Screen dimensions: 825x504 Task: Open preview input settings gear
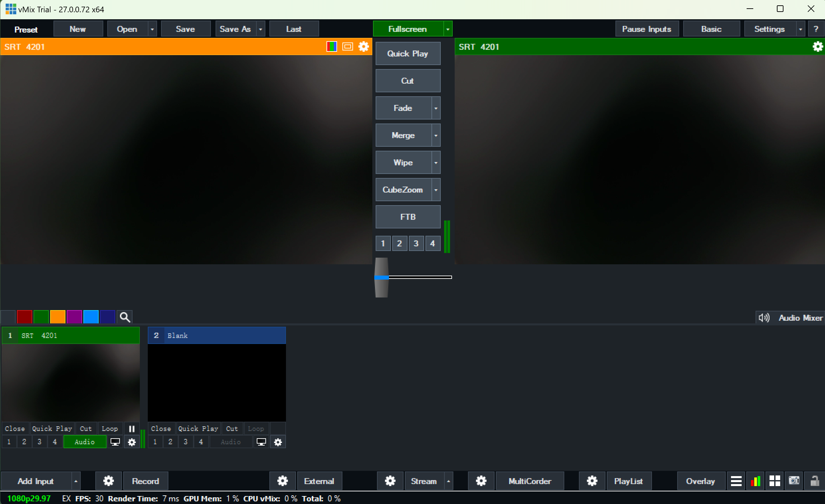click(x=363, y=46)
